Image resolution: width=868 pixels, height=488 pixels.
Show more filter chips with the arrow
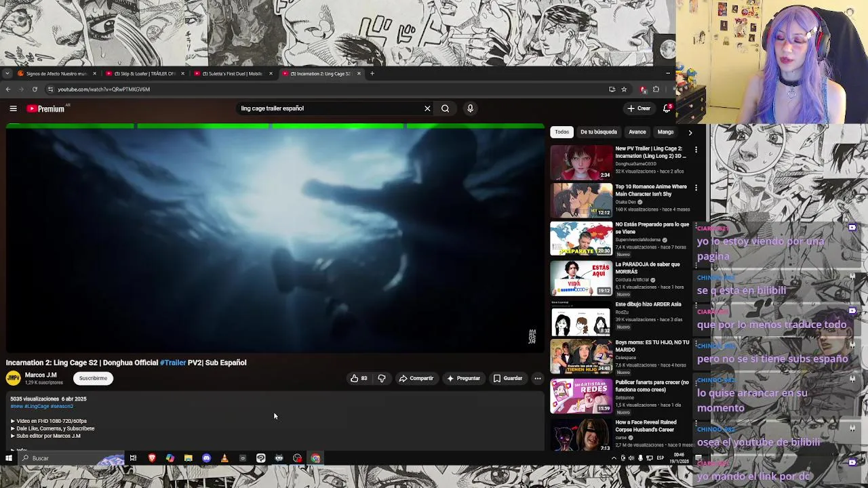pyautogui.click(x=690, y=132)
